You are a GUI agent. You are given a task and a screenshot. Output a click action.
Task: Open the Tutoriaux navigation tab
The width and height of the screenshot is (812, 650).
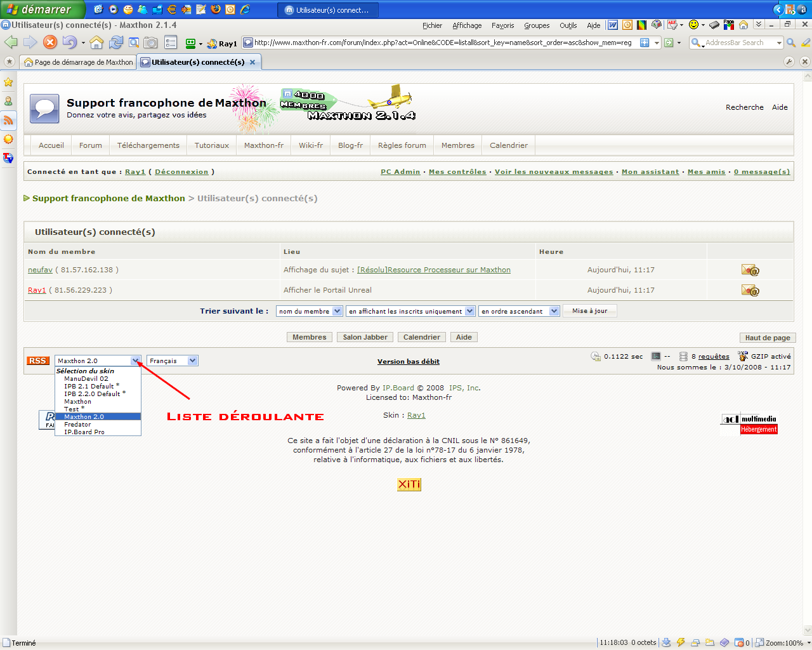click(x=212, y=145)
